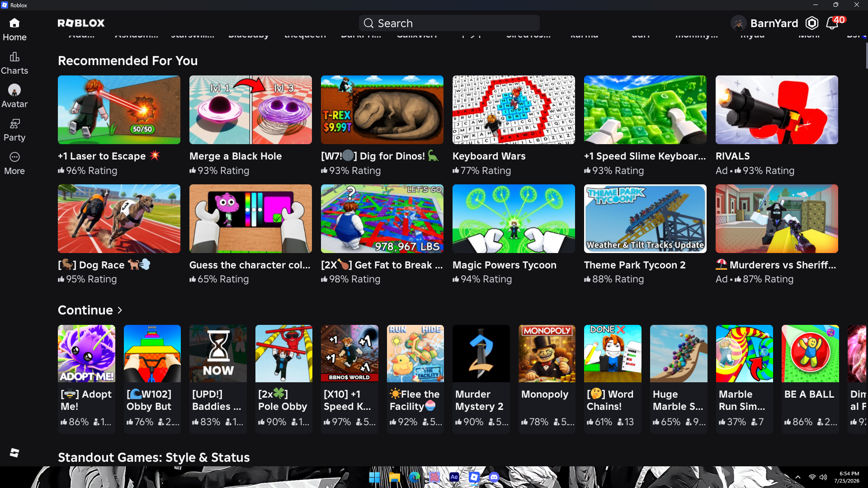
Task: Open the Marble Run Sim thumbnail
Action: point(745,353)
